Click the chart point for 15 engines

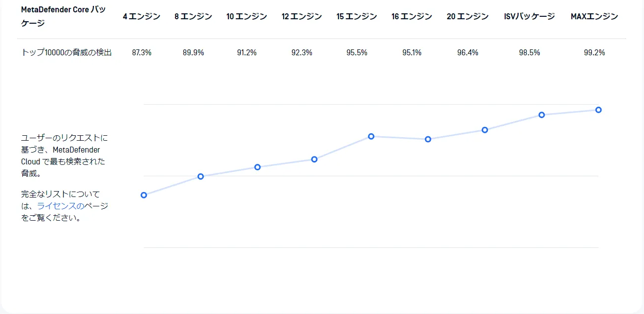pos(371,136)
